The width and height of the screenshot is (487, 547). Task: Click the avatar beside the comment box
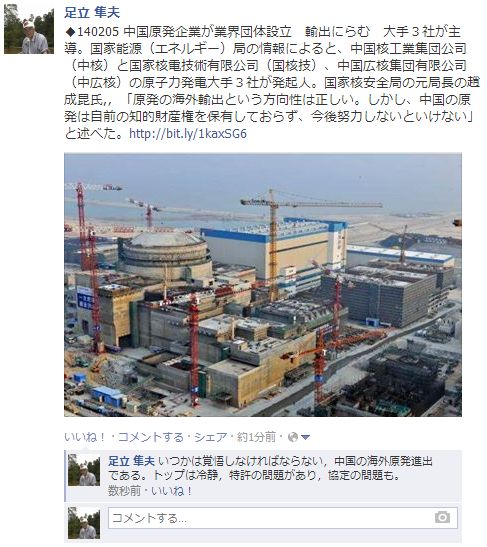point(84,523)
